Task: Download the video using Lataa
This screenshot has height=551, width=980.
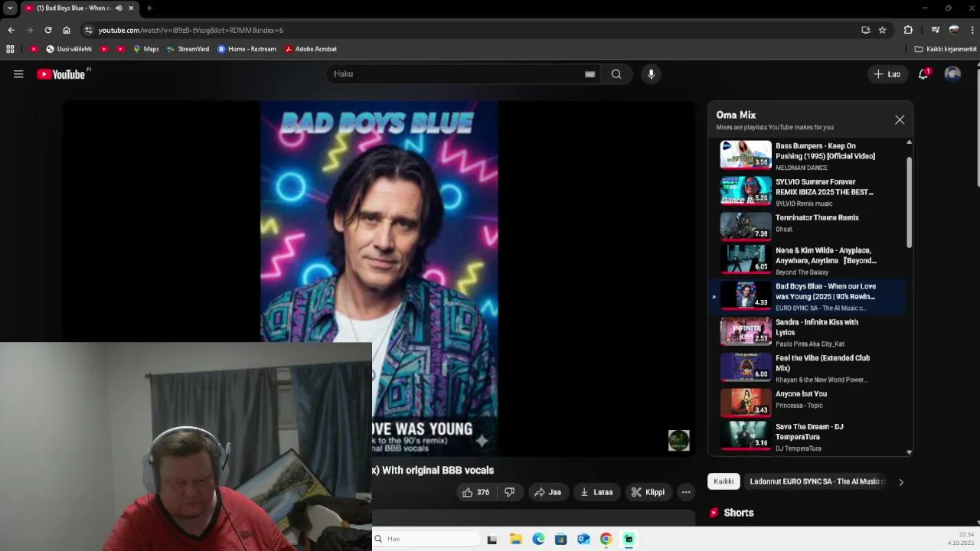Action: click(x=596, y=492)
